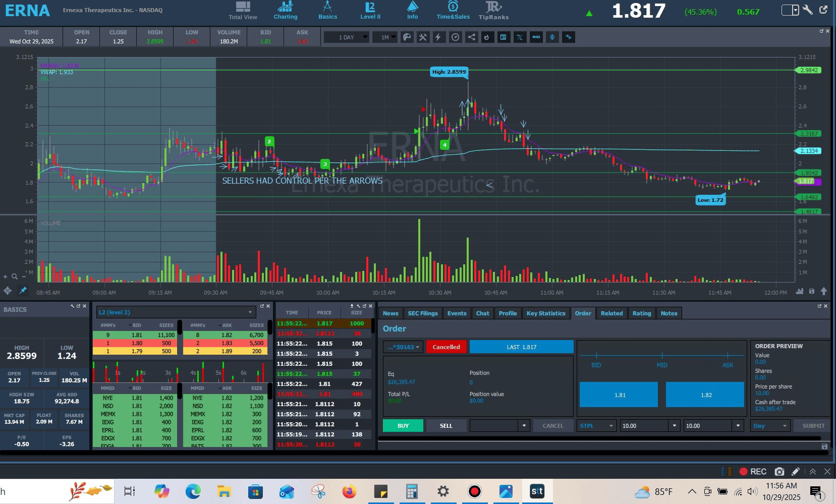Open the Time&Sales view icon
This screenshot has height=504, width=836.
pos(453,11)
